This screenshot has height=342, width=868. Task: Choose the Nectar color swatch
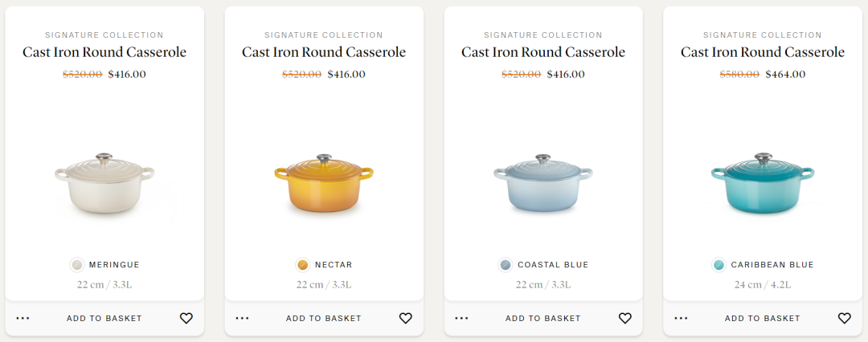coord(303,265)
